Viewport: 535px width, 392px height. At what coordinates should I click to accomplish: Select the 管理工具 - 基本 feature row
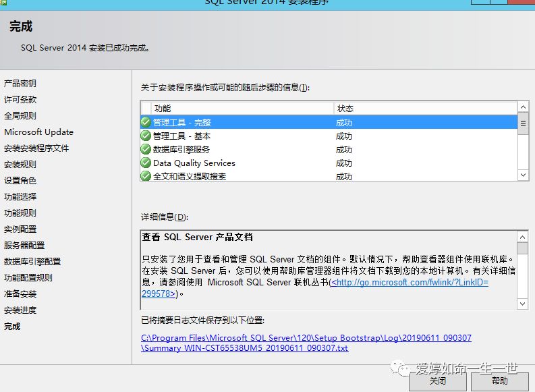click(329, 136)
